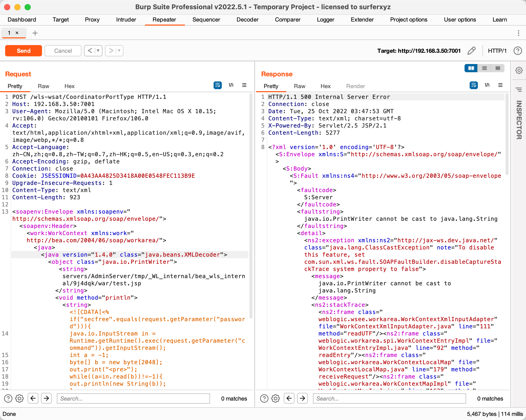Switch to the Intruder tab

126,20
